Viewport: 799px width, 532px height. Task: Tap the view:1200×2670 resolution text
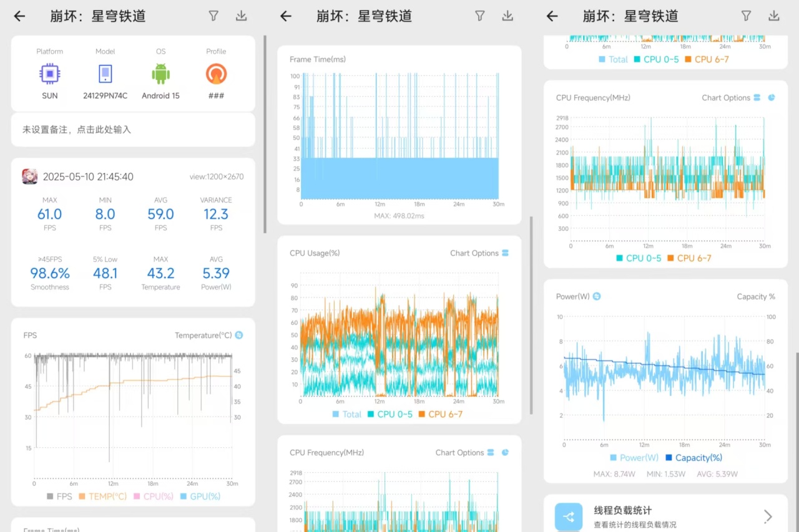(x=217, y=177)
